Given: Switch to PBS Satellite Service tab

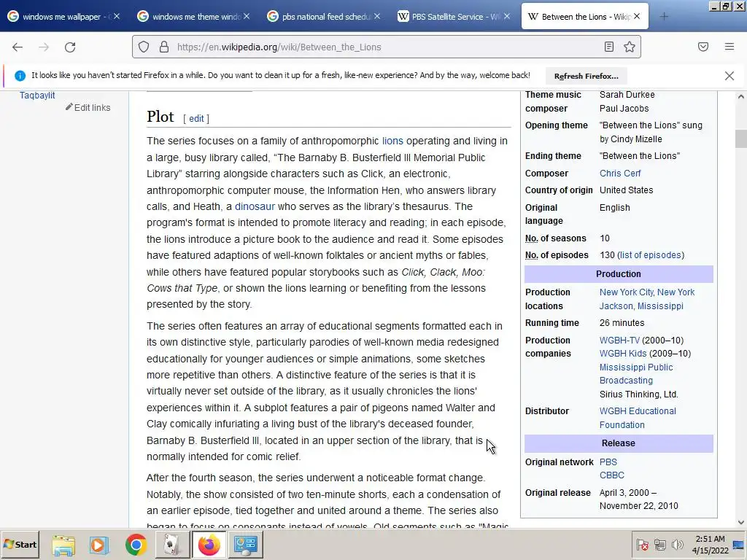Looking at the screenshot, I should tap(451, 17).
